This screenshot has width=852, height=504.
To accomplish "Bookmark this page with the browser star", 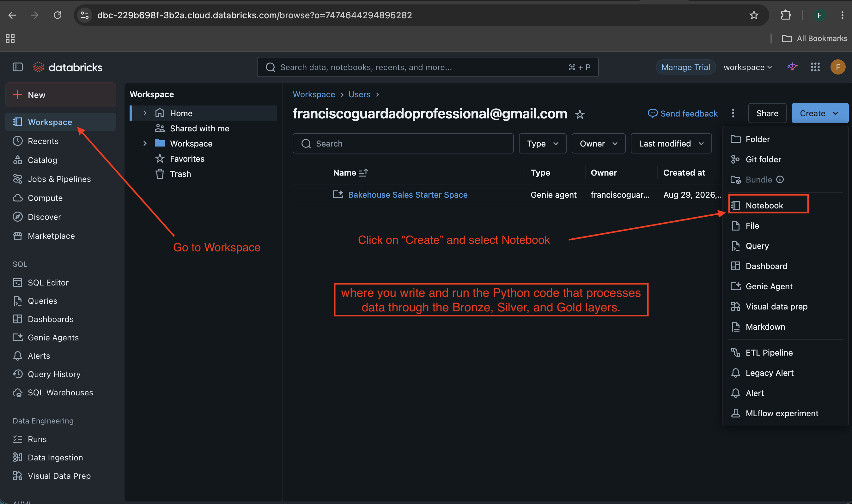I will (x=754, y=15).
